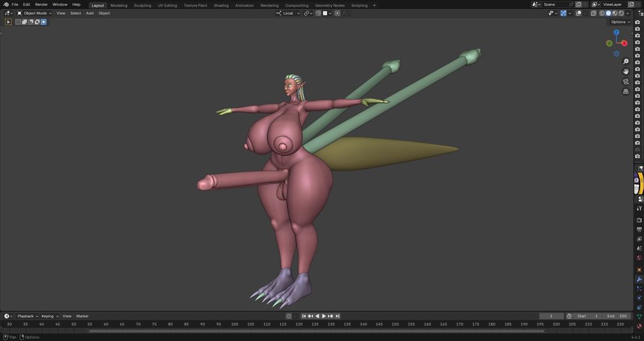Open the Object Data green triangle tab
The image size is (644, 341).
point(639,317)
